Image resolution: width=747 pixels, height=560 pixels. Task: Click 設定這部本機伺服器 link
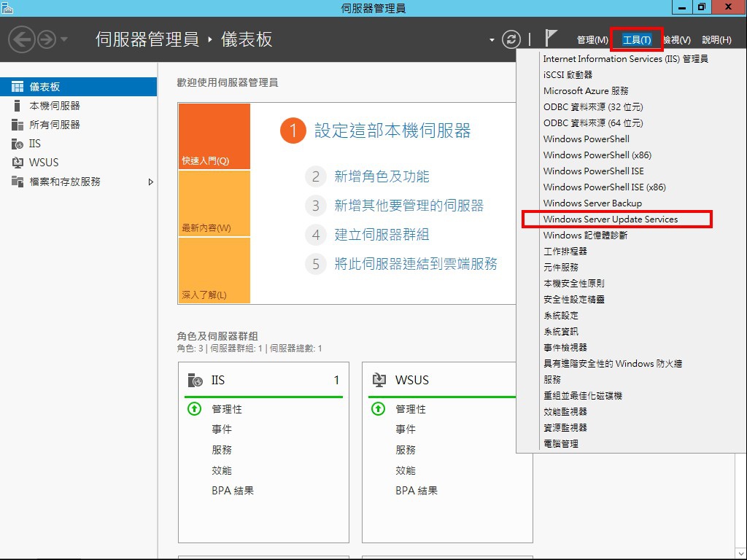point(392,131)
